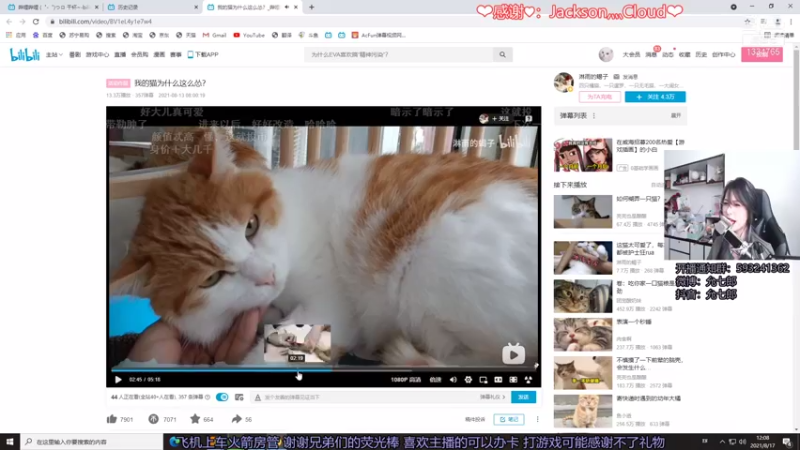Click into danmaku text input field
800x450 pixels.
[367, 397]
